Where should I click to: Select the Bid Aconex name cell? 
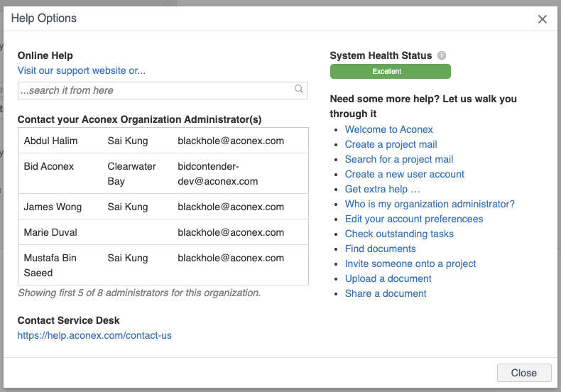click(x=49, y=166)
